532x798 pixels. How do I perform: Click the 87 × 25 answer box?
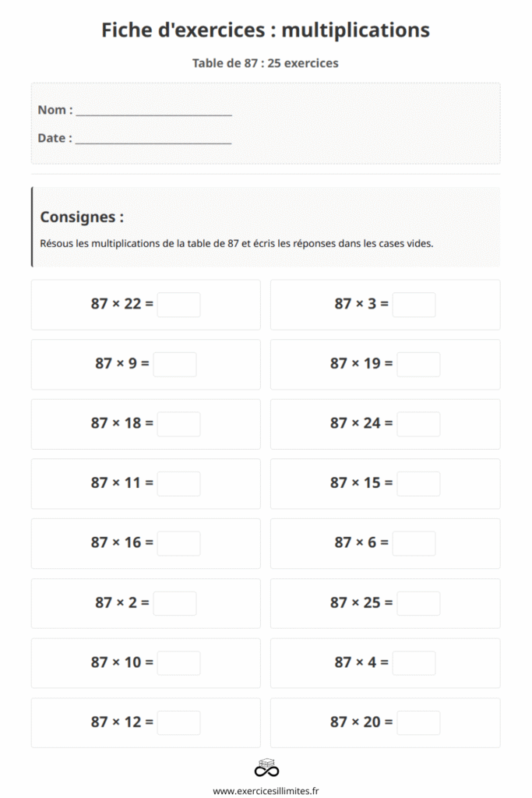[418, 603]
